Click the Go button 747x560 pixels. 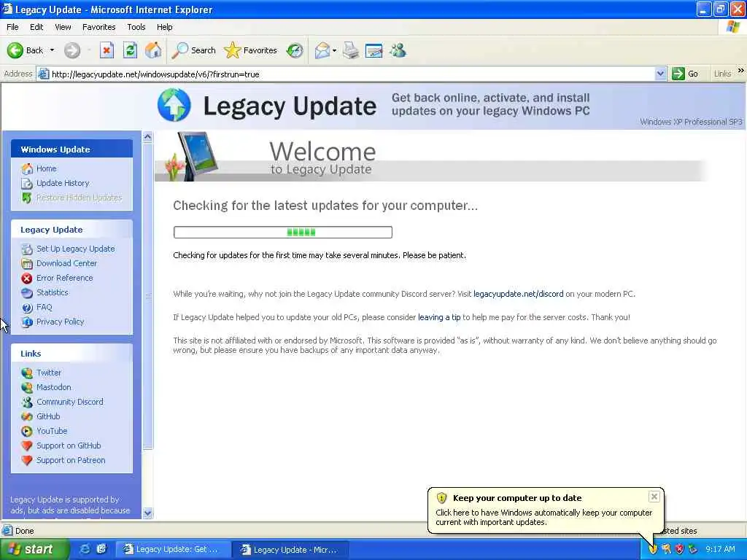point(685,74)
